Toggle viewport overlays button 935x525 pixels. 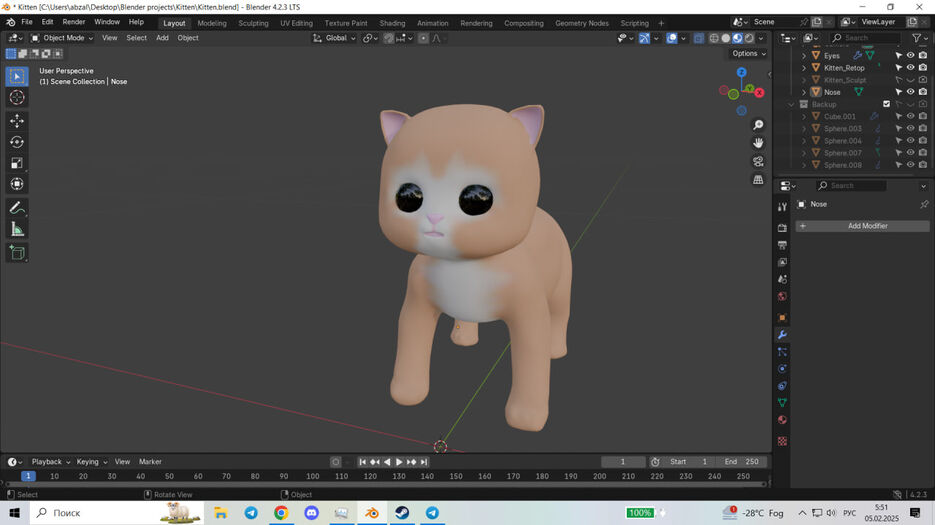[672, 38]
